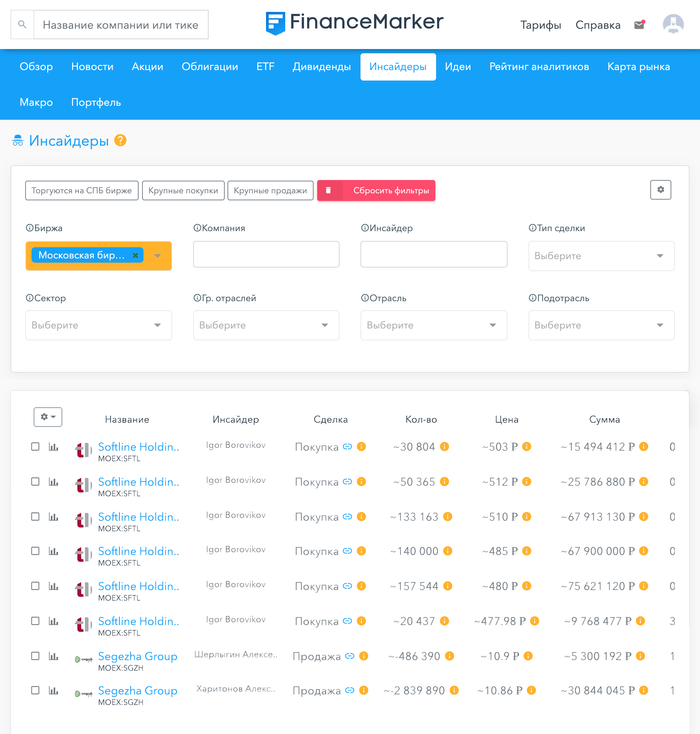Click the orange help question mark icon
This screenshot has height=734, width=700.
[x=120, y=140]
